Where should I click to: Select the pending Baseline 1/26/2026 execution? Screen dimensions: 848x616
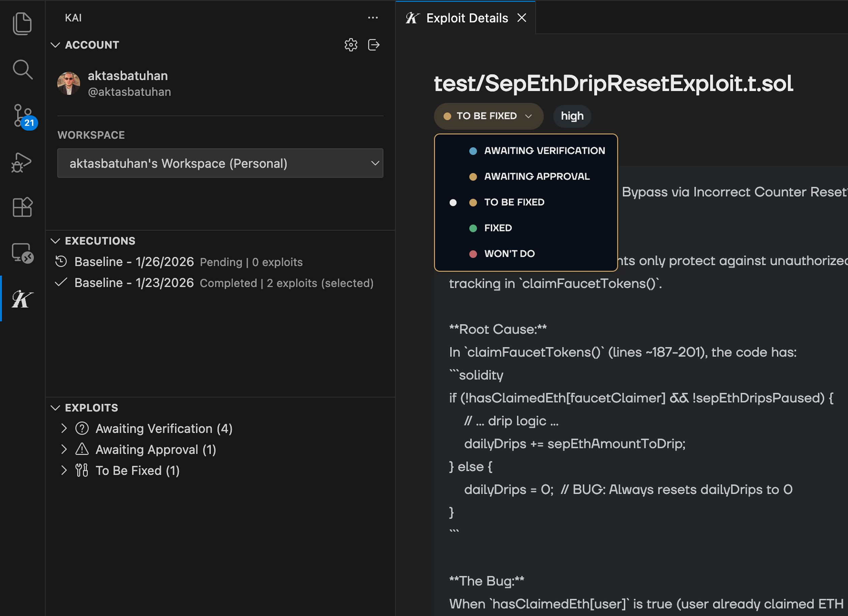coord(134,261)
